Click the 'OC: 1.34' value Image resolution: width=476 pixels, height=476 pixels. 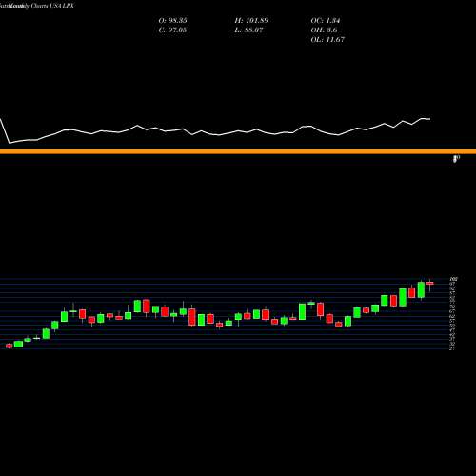click(326, 21)
